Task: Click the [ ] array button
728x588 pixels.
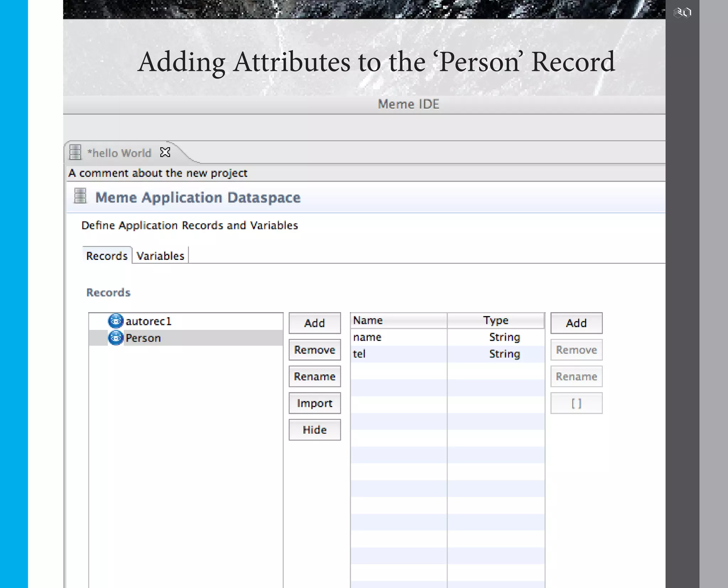Action: pyautogui.click(x=577, y=403)
